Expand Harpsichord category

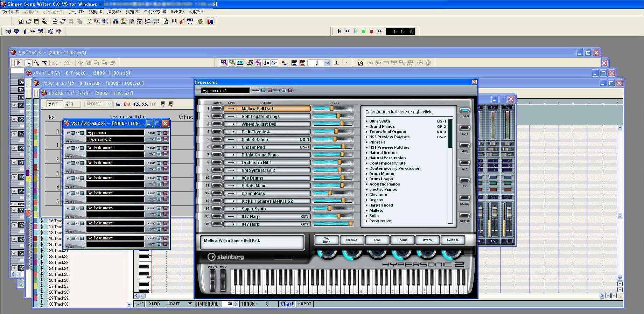(x=367, y=205)
